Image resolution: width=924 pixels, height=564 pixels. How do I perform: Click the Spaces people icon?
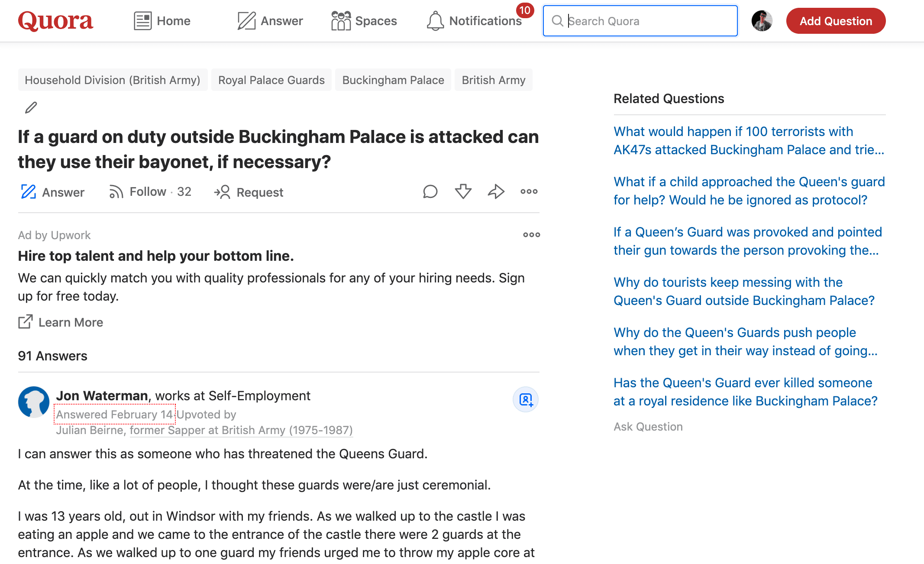coord(341,21)
